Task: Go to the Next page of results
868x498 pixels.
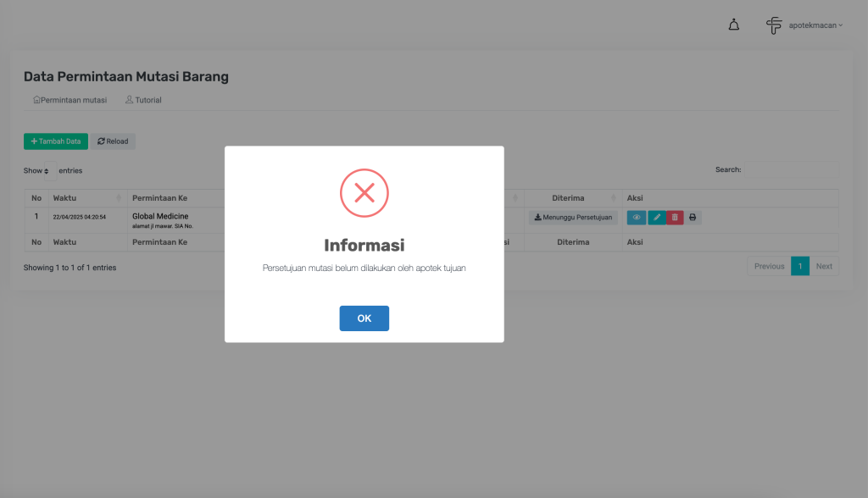Action: tap(824, 266)
